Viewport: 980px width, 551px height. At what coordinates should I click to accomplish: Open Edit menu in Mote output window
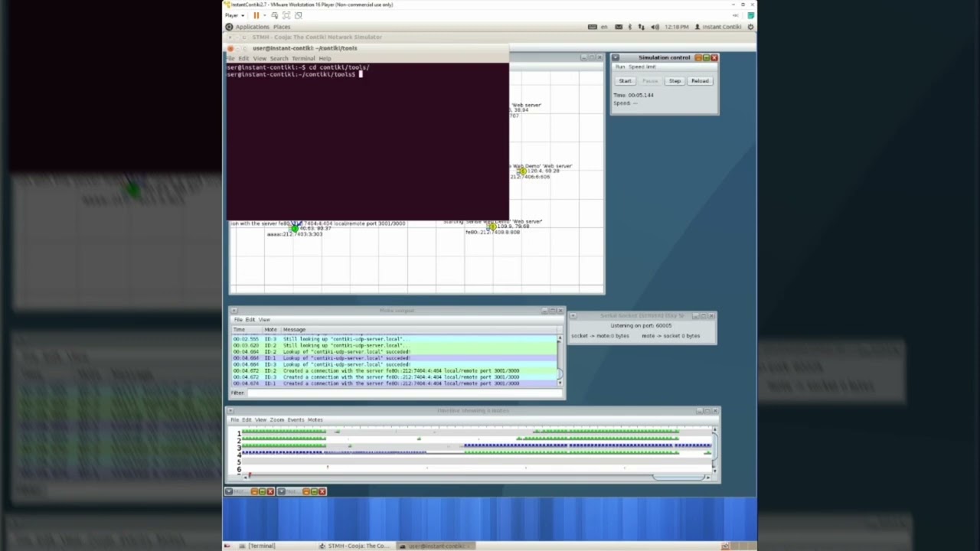(250, 319)
